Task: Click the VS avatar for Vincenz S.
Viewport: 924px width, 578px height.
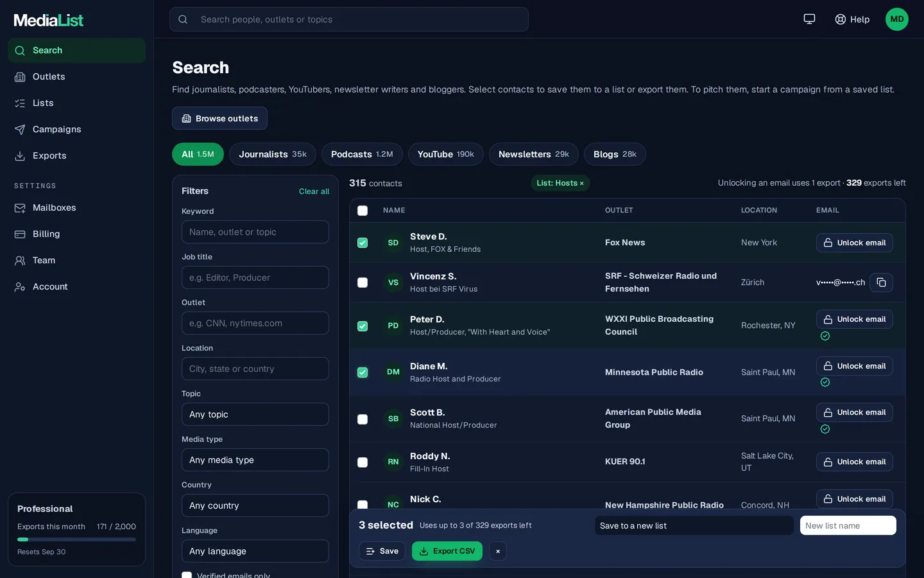Action: pyautogui.click(x=393, y=283)
